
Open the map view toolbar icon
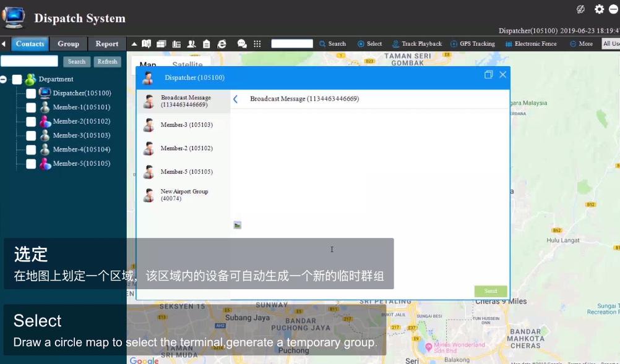point(146,44)
